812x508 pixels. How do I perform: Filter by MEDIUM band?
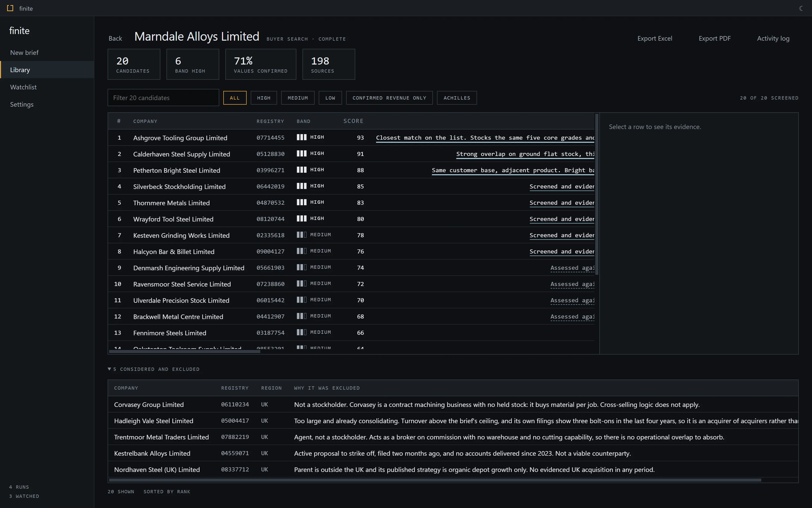point(298,98)
